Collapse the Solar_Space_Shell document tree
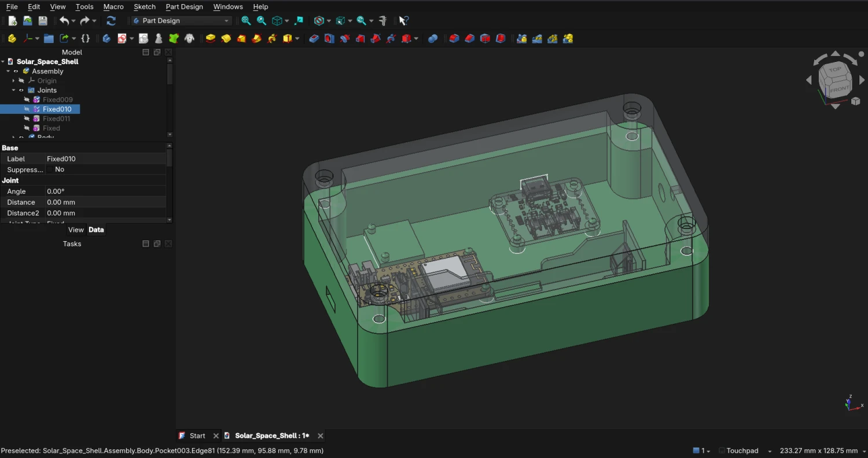The height and width of the screenshot is (458, 868). pyautogui.click(x=3, y=62)
